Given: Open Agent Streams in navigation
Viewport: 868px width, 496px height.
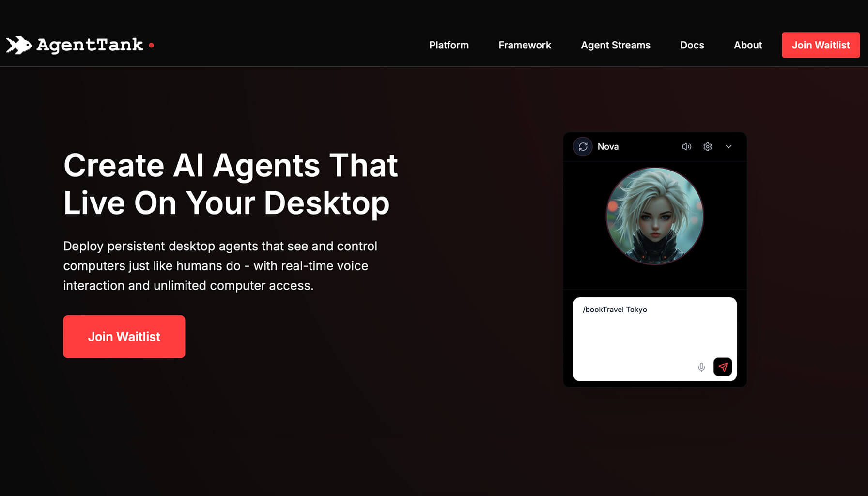Looking at the screenshot, I should coord(616,45).
